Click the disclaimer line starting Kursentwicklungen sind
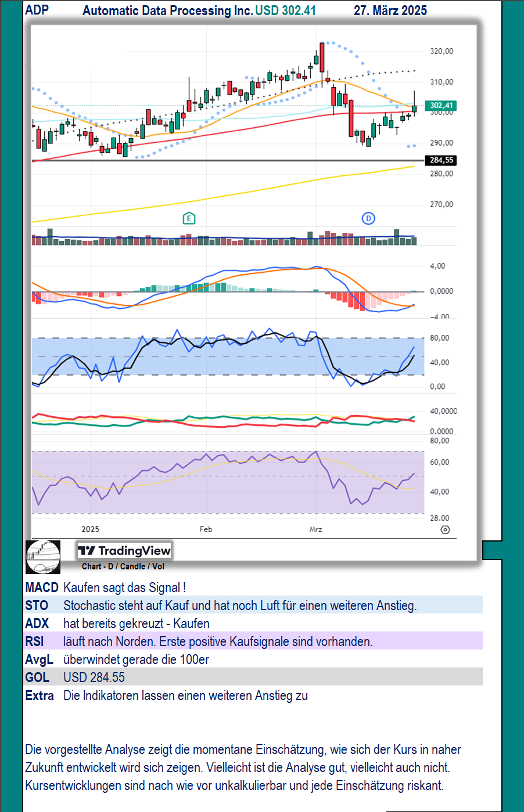 coord(234,785)
